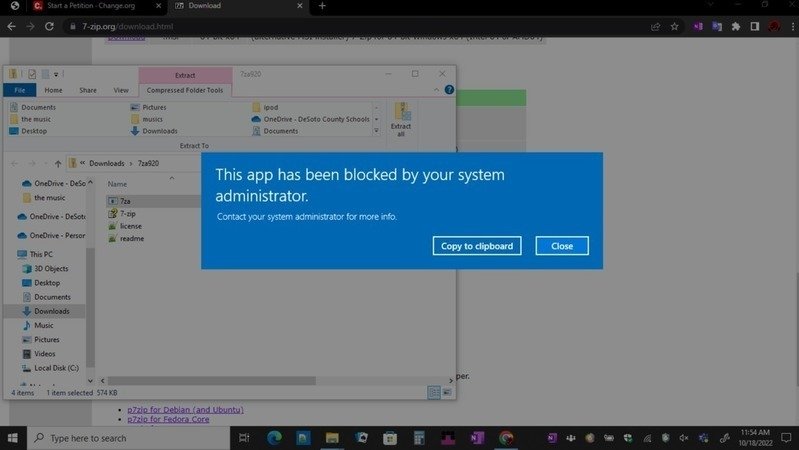Image resolution: width=799 pixels, height=450 pixels.
Task: Switch to the Compressed Folder Tools tab
Action: click(x=185, y=90)
